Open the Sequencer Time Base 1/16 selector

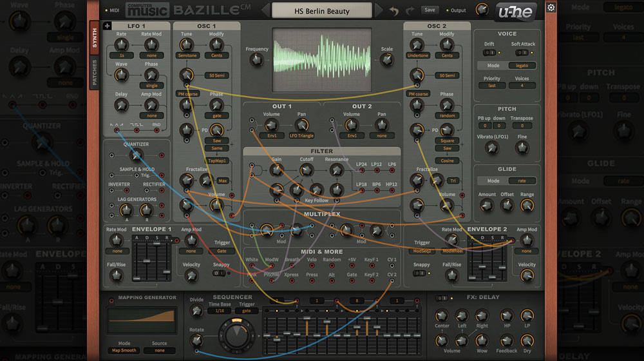[220, 311]
